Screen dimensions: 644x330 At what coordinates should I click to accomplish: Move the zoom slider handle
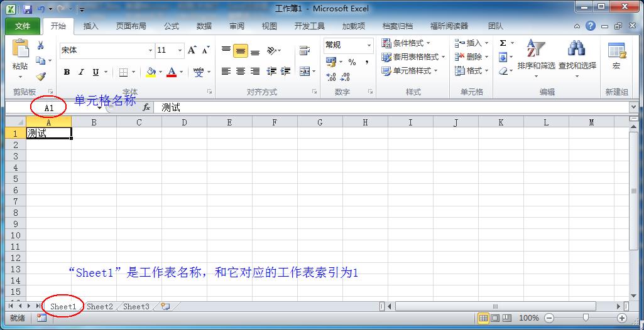pyautogui.click(x=586, y=317)
